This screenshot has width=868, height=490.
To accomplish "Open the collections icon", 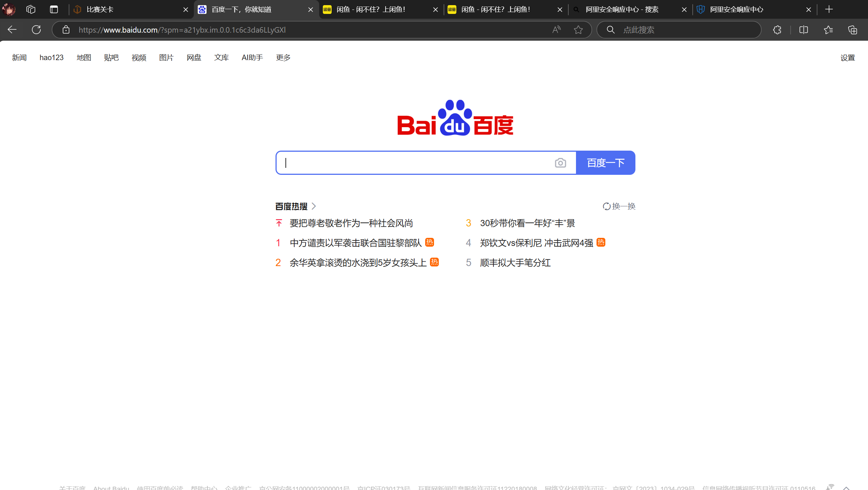I will (853, 30).
